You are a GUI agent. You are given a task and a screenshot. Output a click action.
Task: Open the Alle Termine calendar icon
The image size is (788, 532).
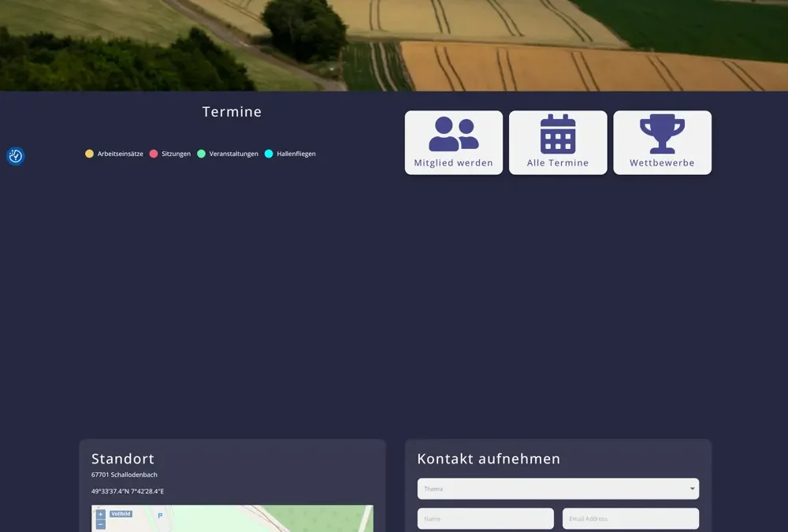pos(558,134)
